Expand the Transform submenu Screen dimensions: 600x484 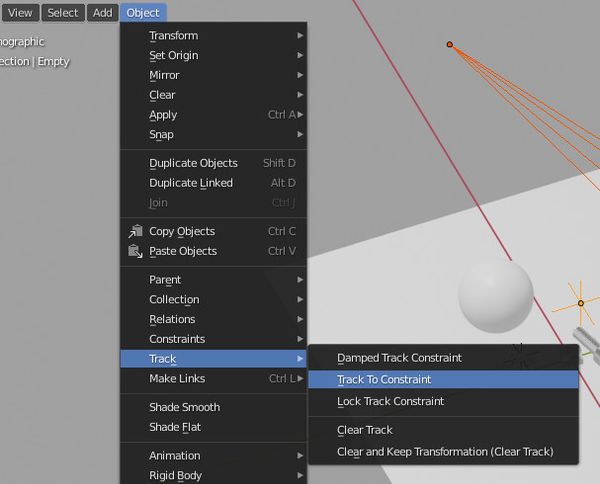coord(214,36)
